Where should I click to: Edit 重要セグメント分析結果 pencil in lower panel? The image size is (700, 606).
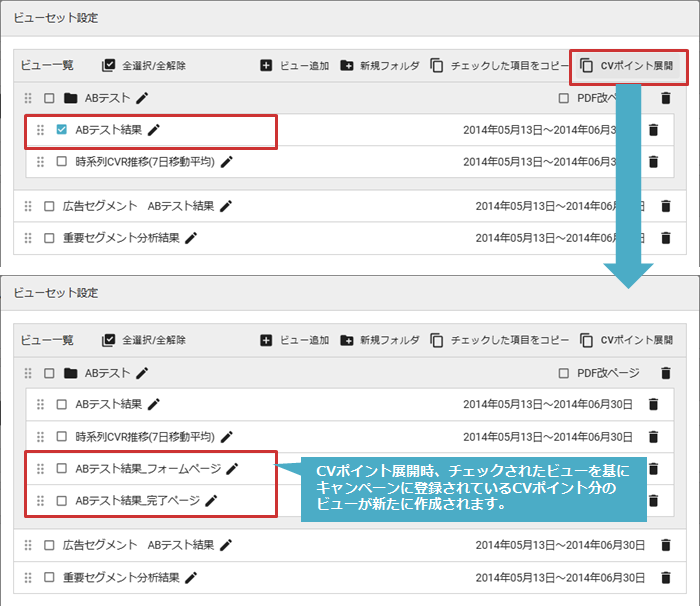tap(191, 577)
